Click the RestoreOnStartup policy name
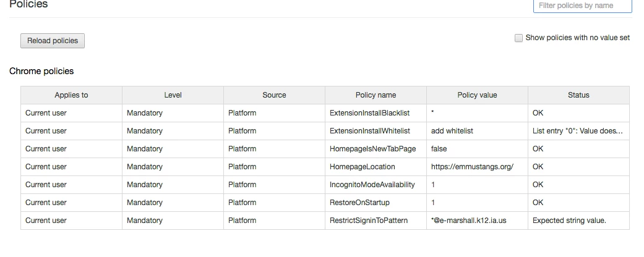Screen dimensions: 644x257 [x=359, y=203]
